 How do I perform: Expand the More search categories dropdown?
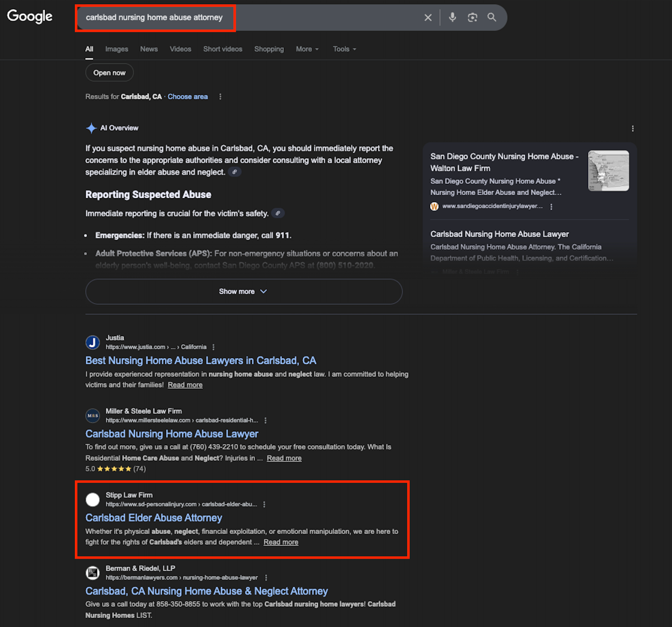(x=307, y=49)
